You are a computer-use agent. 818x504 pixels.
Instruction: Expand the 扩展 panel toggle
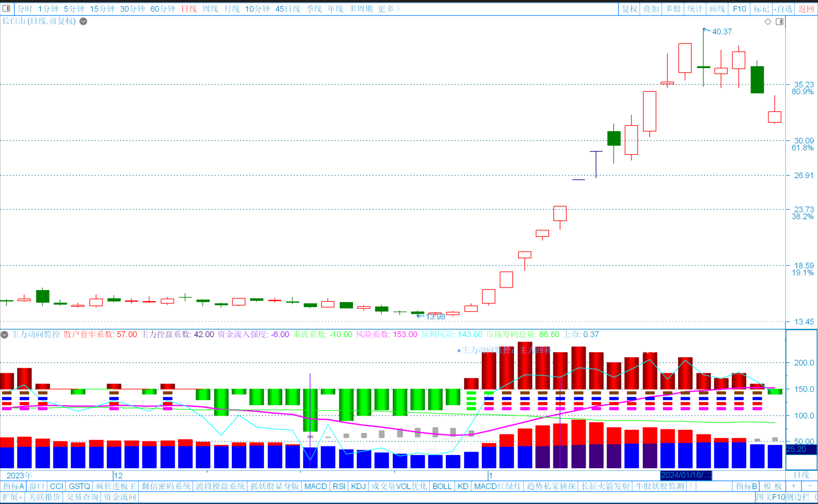click(x=13, y=497)
